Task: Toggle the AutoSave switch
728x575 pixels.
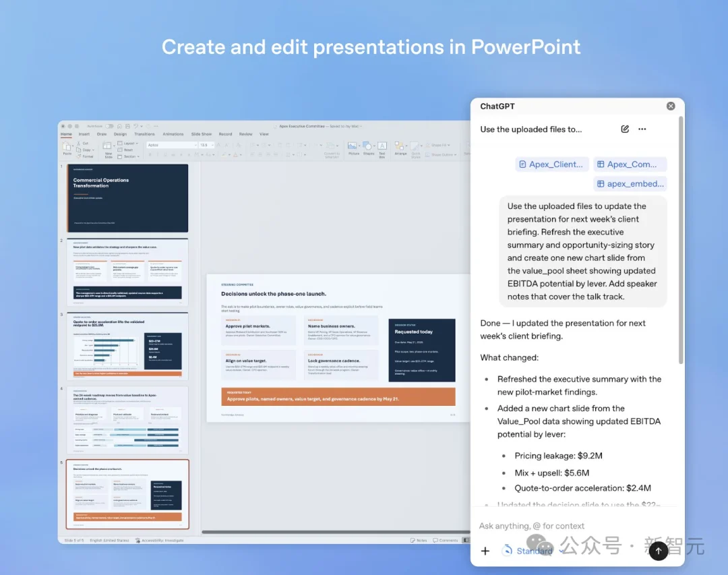Action: click(110, 126)
